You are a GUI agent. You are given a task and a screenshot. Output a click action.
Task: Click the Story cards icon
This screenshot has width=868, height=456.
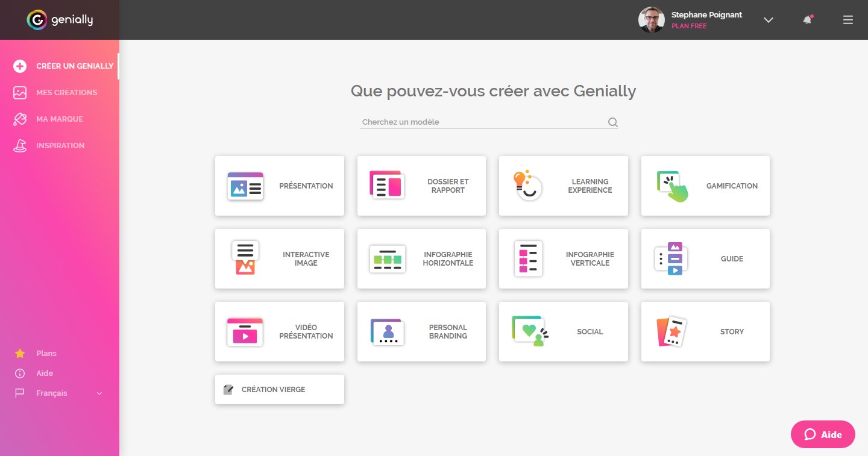click(x=671, y=331)
